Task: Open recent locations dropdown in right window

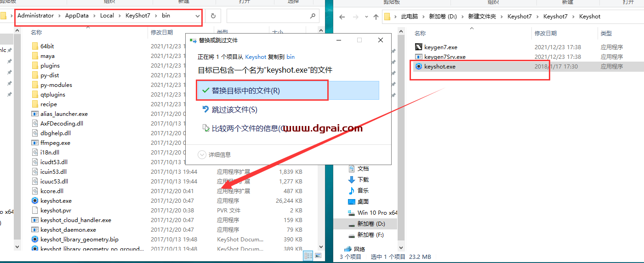Action: tap(365, 17)
